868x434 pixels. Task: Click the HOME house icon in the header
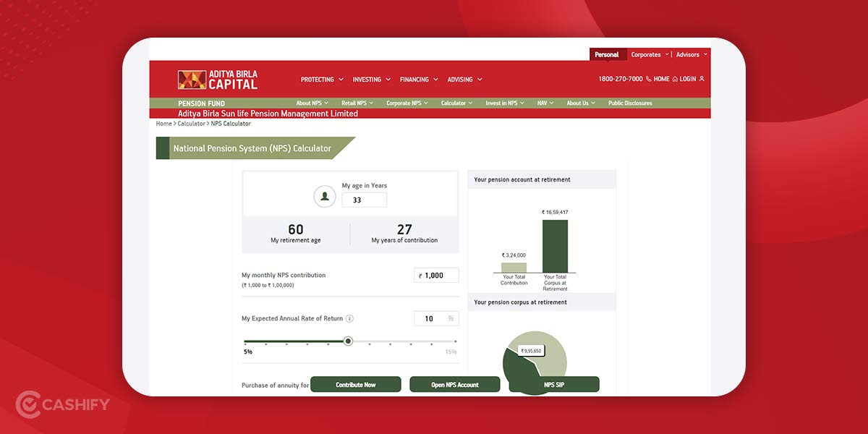coord(676,79)
